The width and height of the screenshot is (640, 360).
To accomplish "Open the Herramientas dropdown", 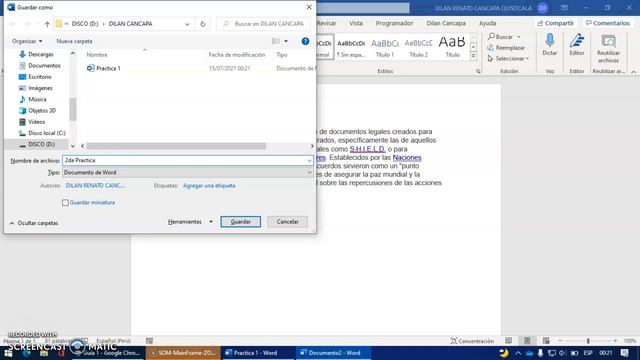I will [x=190, y=222].
